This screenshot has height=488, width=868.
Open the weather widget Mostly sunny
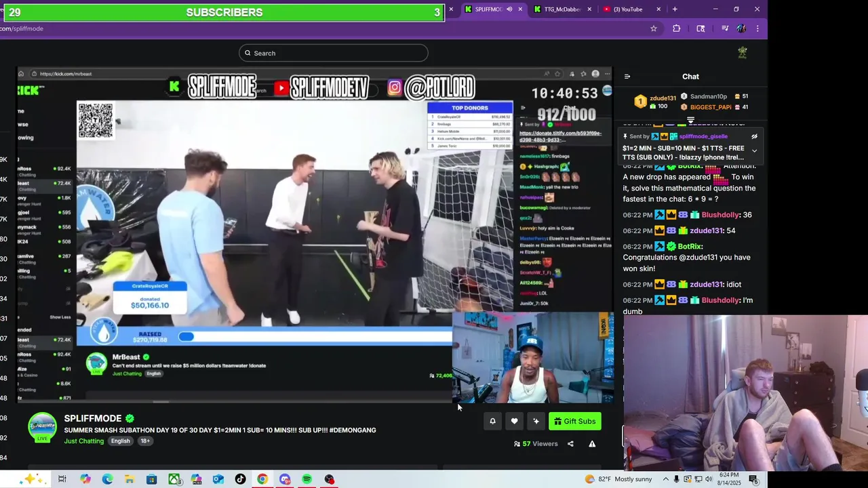[x=618, y=479]
